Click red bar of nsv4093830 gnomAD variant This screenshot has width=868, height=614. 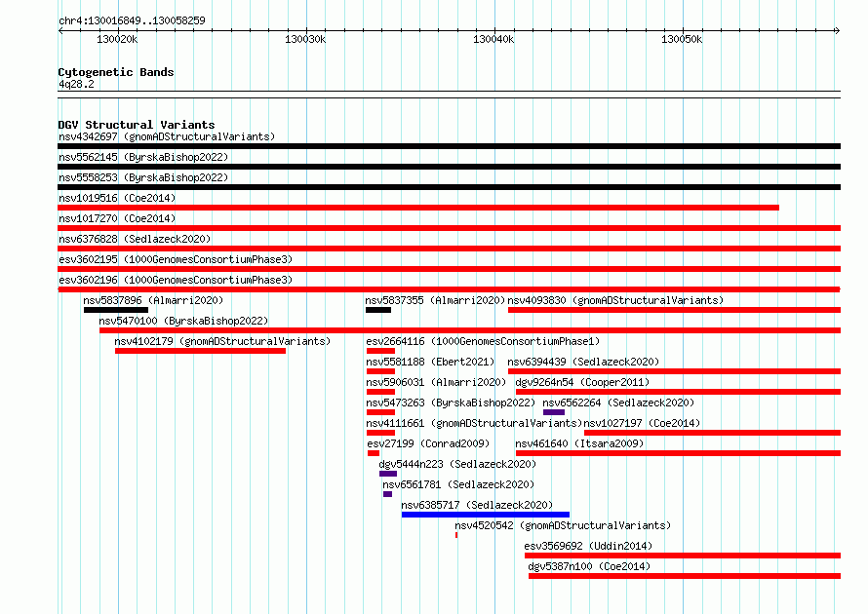pyautogui.click(x=674, y=310)
